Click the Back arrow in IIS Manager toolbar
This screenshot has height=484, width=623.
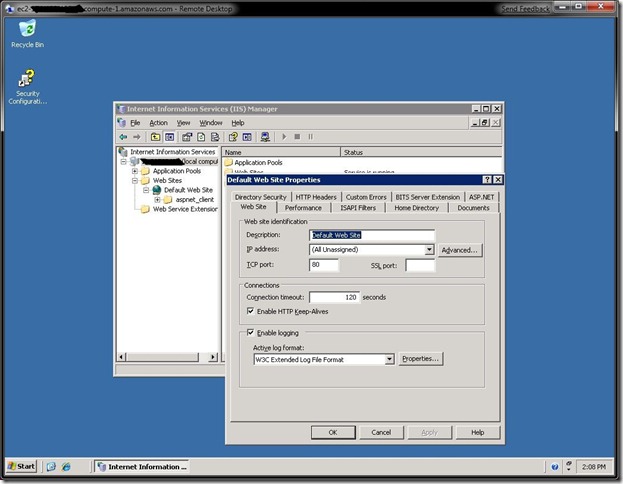click(123, 137)
